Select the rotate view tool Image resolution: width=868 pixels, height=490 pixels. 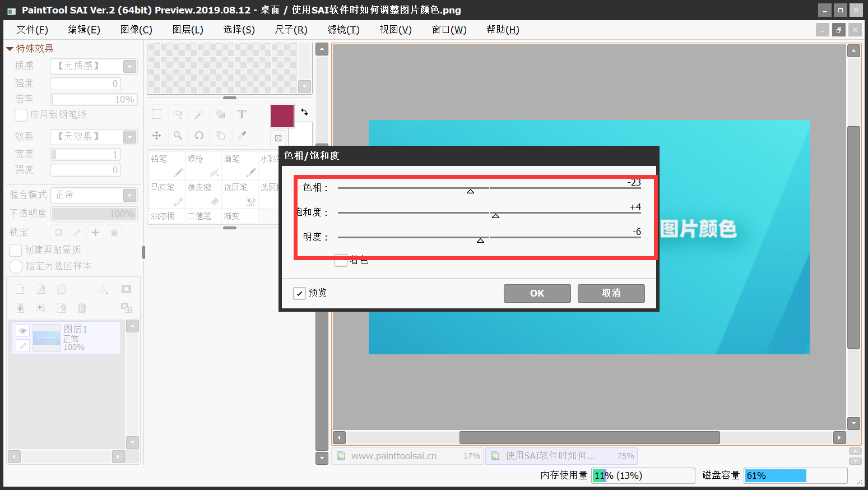[x=199, y=136]
